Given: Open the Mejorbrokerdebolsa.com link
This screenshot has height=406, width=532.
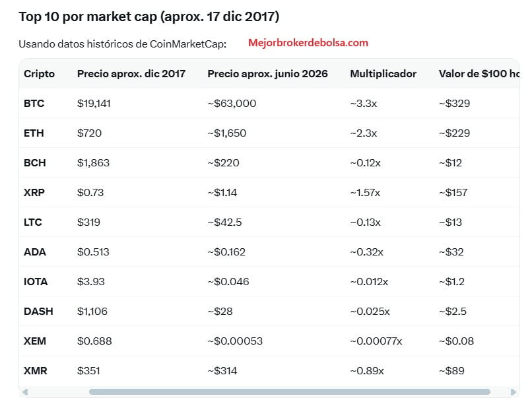Looking at the screenshot, I should click(308, 43).
